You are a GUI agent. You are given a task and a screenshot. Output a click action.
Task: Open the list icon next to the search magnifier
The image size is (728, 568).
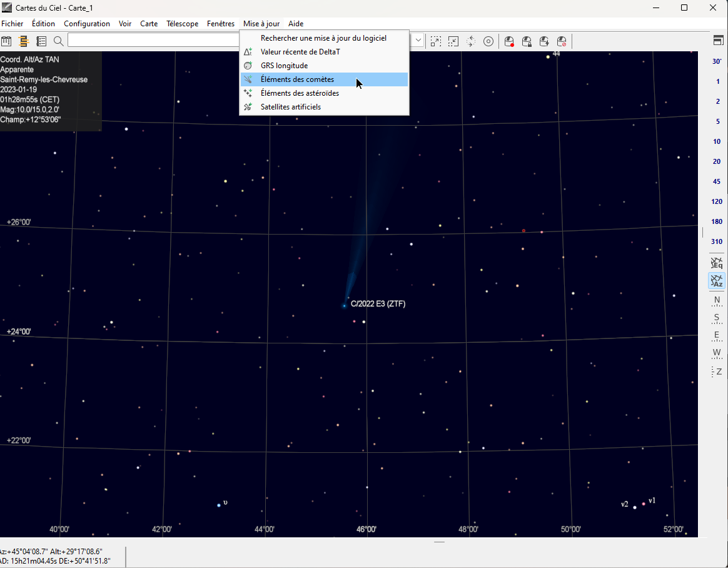pos(41,41)
